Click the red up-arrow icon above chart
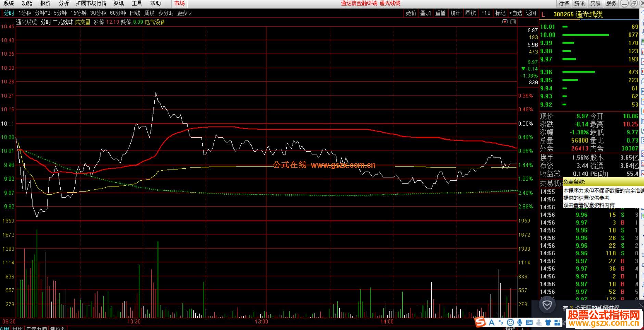The height and width of the screenshot is (330, 644). [505, 22]
